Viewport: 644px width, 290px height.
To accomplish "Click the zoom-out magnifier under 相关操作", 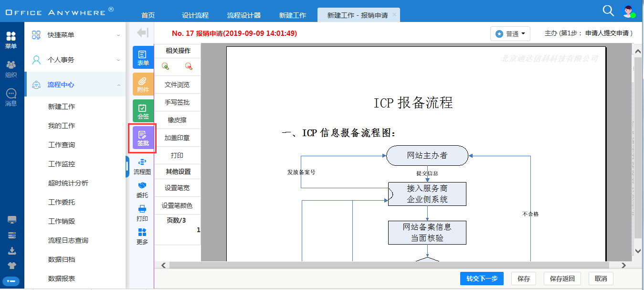I will click(189, 66).
